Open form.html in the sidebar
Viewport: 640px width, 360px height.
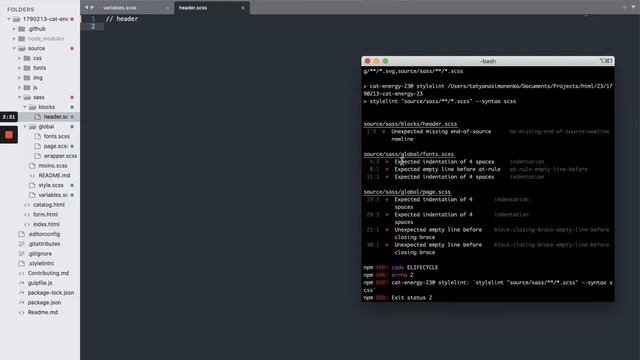coord(45,215)
